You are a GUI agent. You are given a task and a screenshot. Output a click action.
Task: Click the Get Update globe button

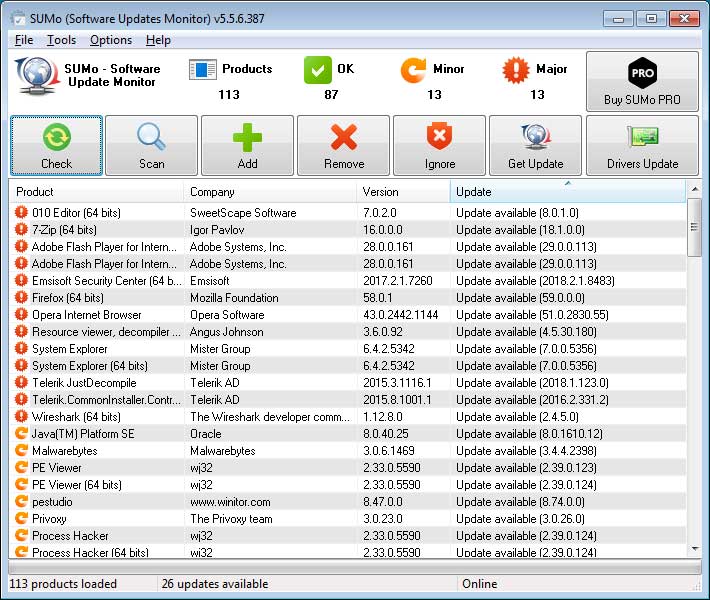[x=536, y=145]
